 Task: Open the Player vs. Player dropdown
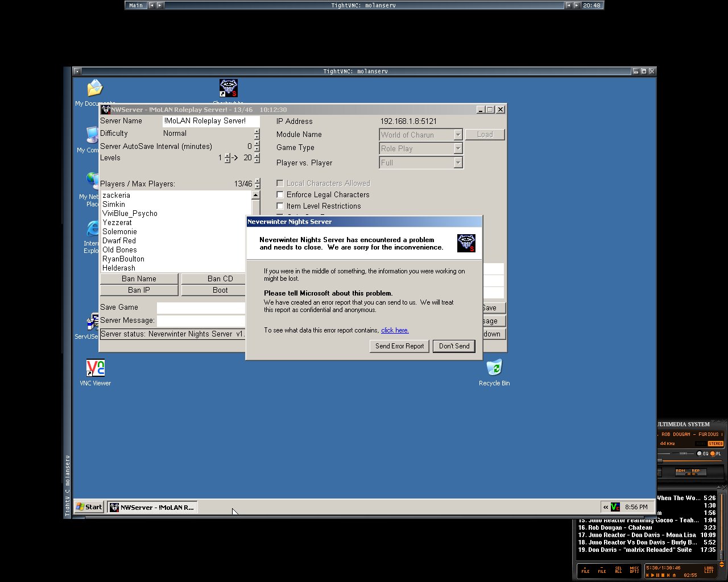458,163
